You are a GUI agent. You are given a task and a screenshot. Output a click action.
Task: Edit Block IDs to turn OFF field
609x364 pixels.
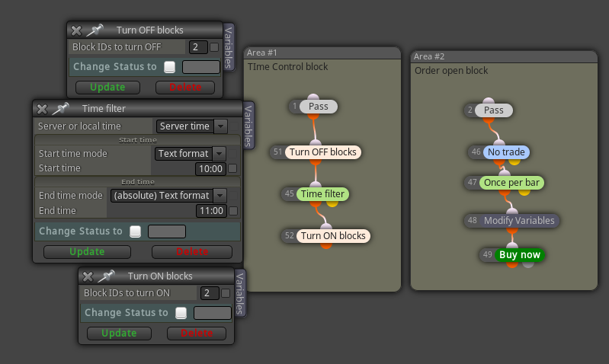pos(198,47)
